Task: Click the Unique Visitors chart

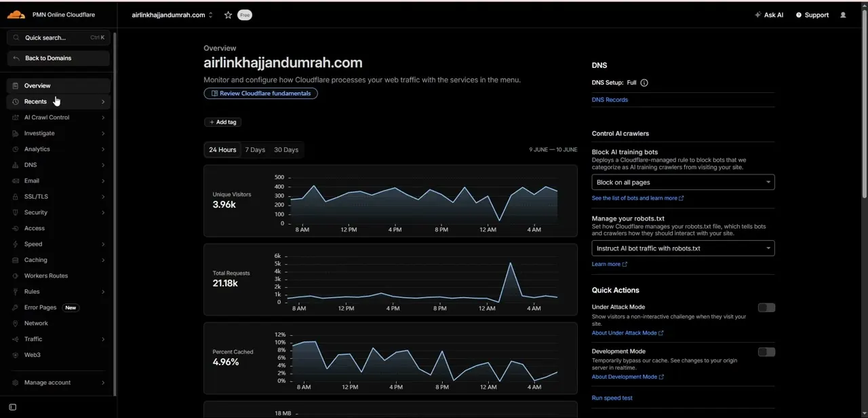Action: (391, 201)
